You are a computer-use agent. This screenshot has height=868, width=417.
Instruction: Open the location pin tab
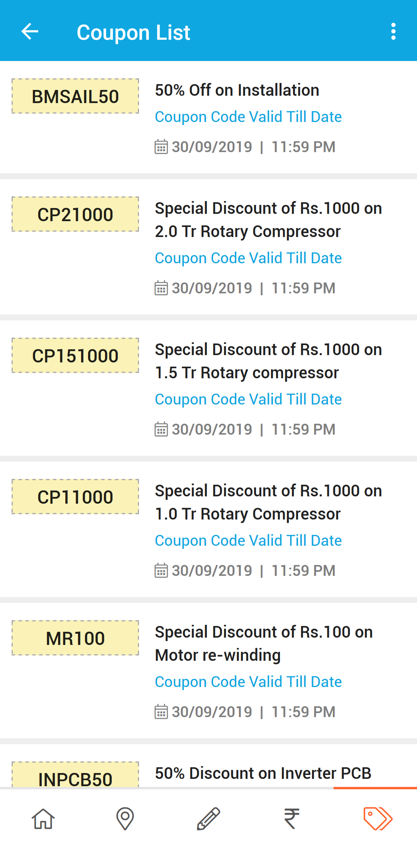pyautogui.click(x=125, y=819)
